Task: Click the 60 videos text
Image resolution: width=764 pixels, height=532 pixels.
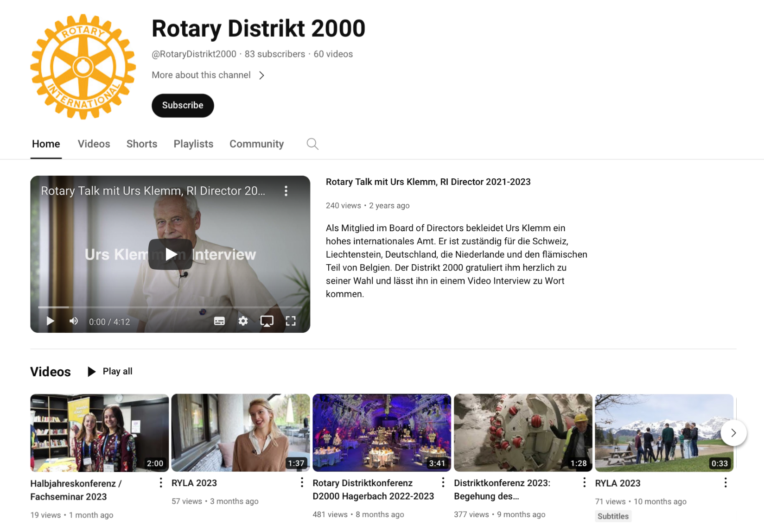Action: click(333, 54)
